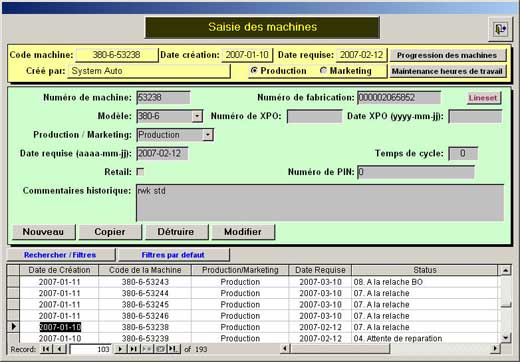Viewport: 520px width, 362px height.
Task: Click the Code machine field
Action: pyautogui.click(x=116, y=55)
